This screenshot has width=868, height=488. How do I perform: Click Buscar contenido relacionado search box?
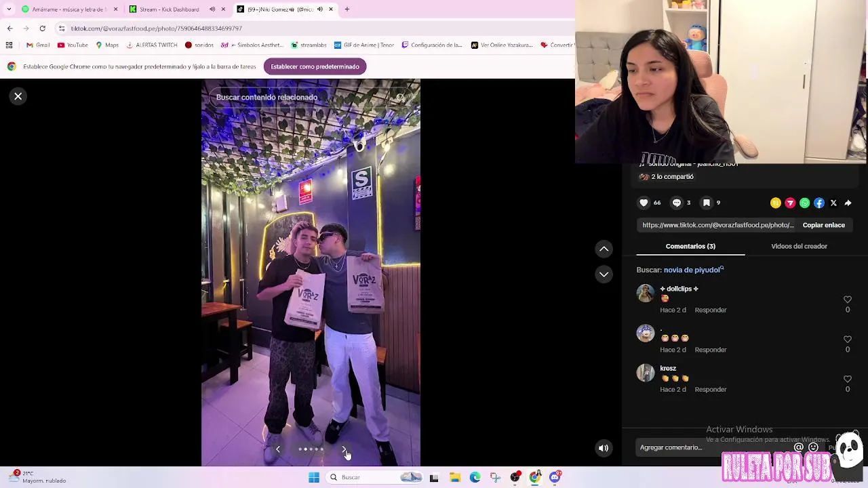[311, 98]
